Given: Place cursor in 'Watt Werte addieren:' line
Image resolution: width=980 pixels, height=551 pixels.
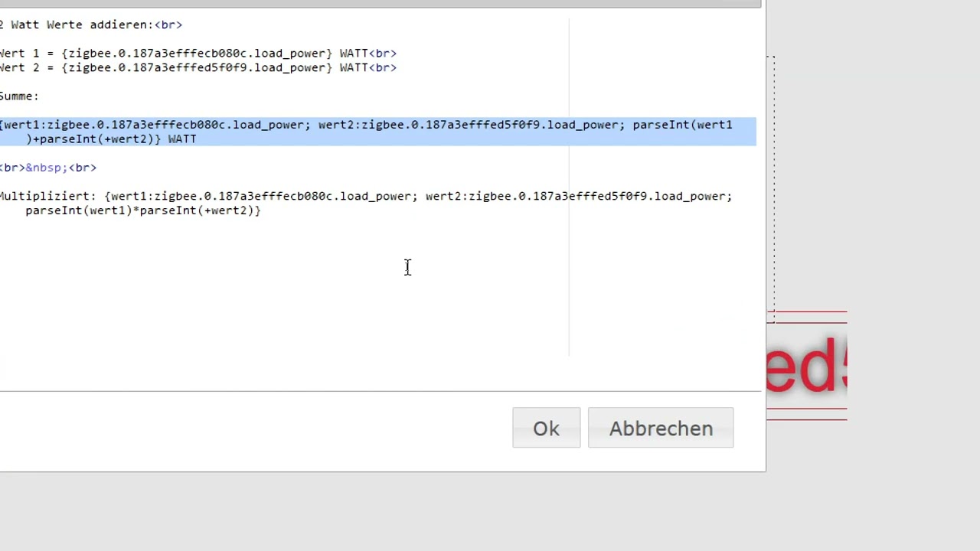Looking at the screenshot, I should [90, 24].
